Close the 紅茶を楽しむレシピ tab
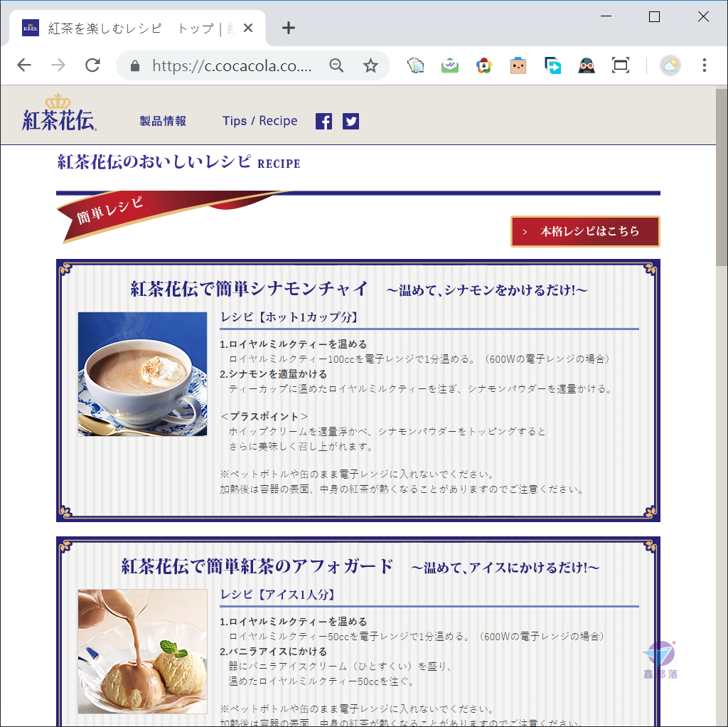This screenshot has height=727, width=728. (248, 28)
